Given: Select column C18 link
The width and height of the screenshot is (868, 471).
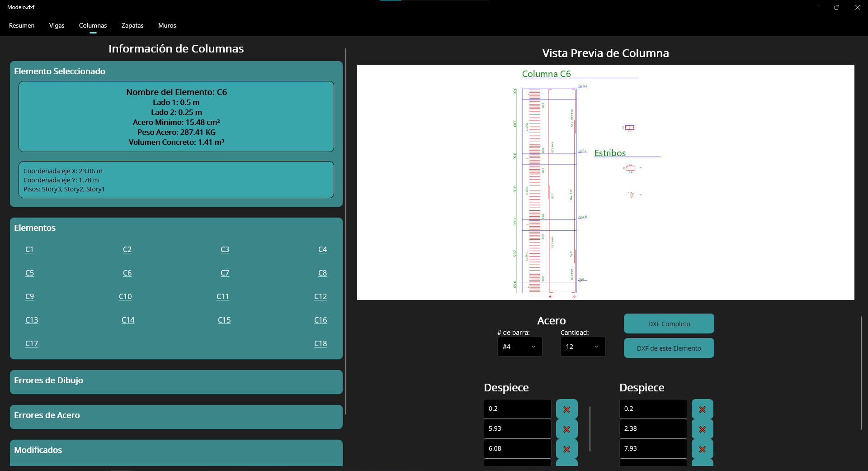Looking at the screenshot, I should click(321, 344).
